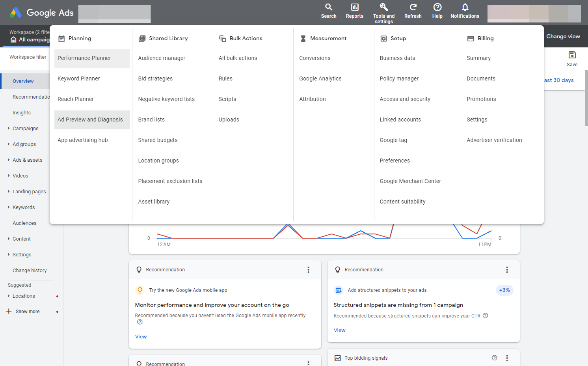Screen dimensions: 588x366
Task: Open Content suitability in Setup
Action: tap(402, 202)
